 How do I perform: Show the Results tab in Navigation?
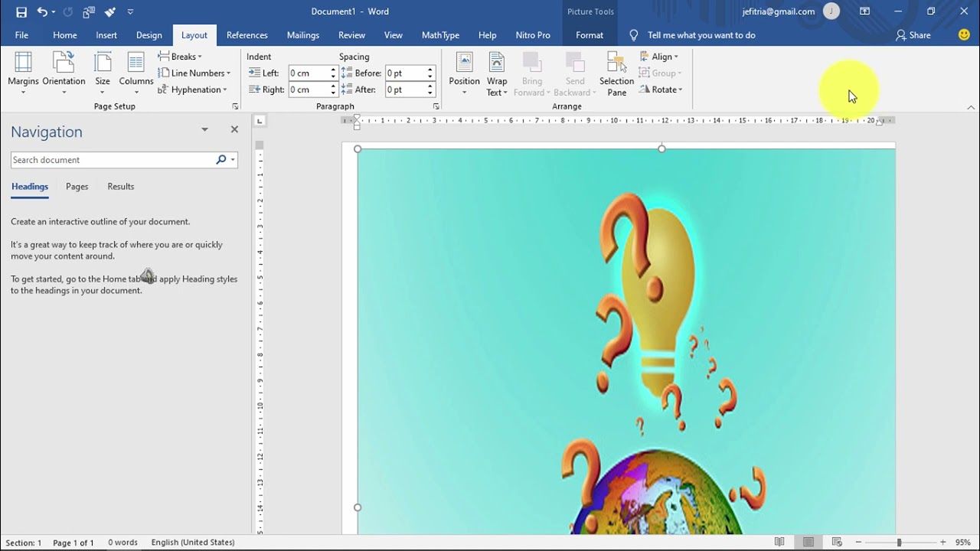[121, 187]
